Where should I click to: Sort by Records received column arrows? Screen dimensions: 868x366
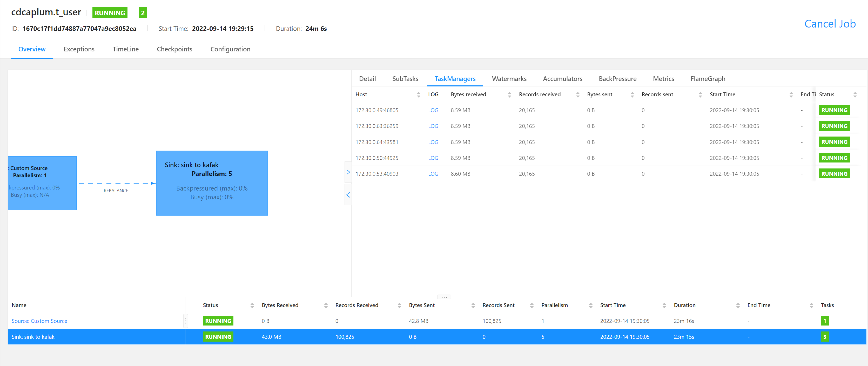[x=578, y=95]
